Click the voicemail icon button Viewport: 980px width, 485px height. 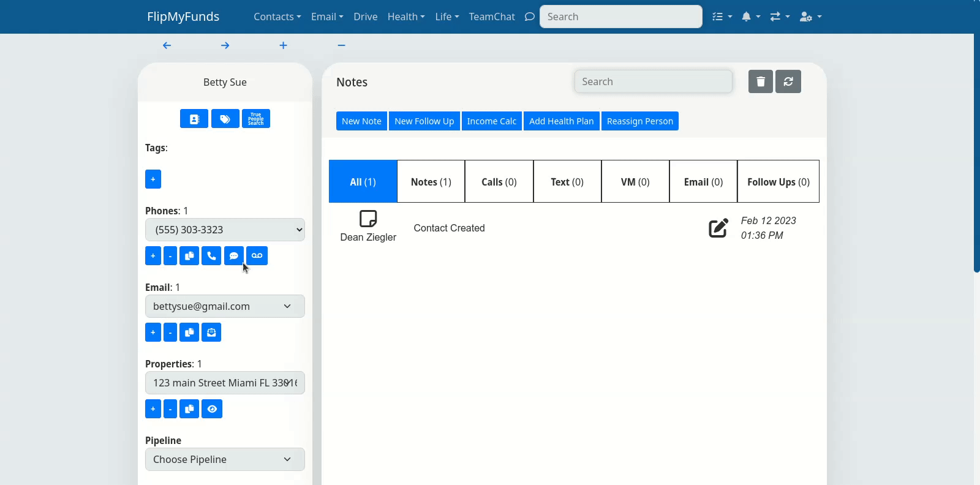coord(257,256)
